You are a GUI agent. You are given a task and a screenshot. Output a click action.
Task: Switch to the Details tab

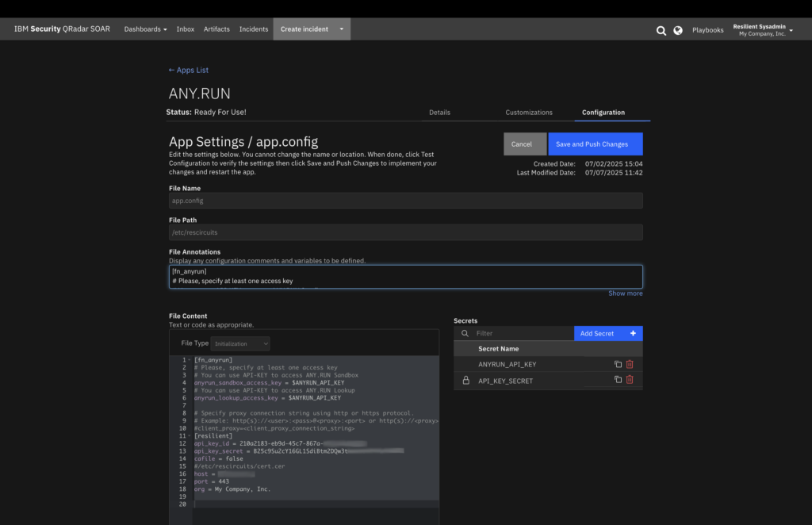tap(439, 113)
